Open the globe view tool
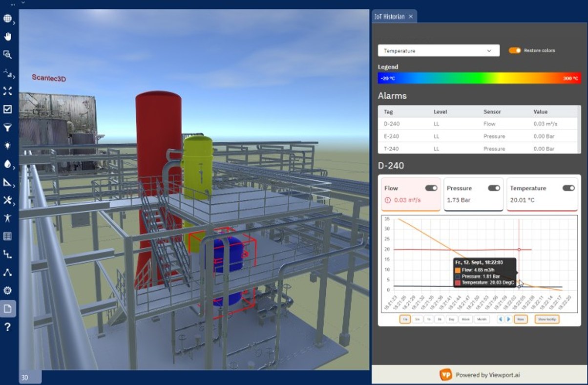Image resolution: width=588 pixels, height=385 pixels. [7, 19]
